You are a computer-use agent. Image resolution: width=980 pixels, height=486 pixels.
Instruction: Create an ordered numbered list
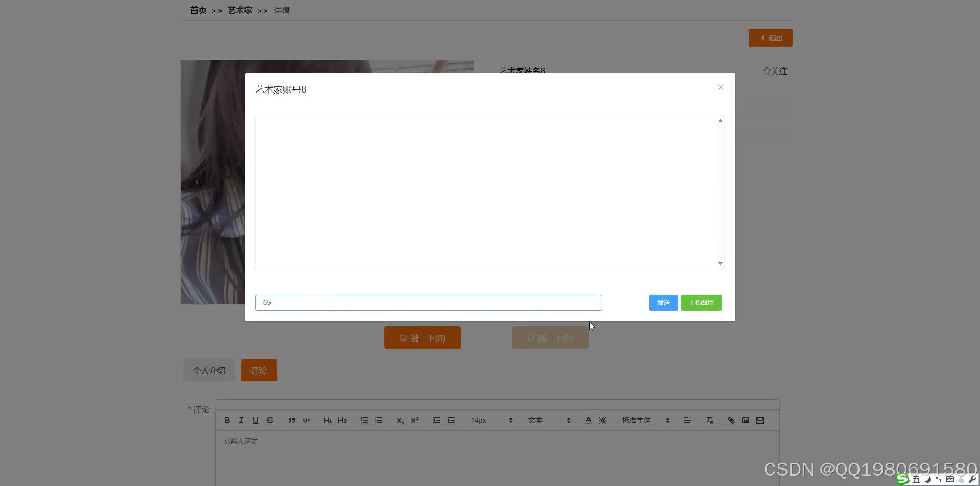click(x=364, y=420)
